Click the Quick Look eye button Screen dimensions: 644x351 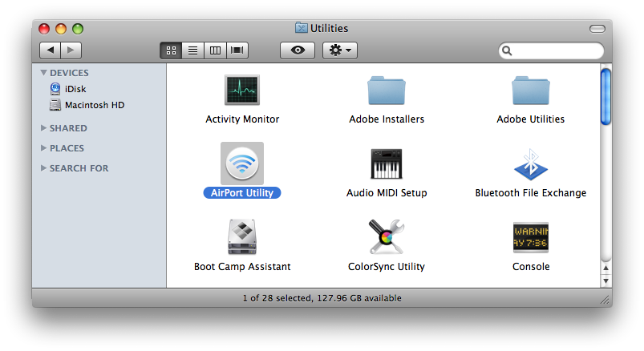coord(298,50)
